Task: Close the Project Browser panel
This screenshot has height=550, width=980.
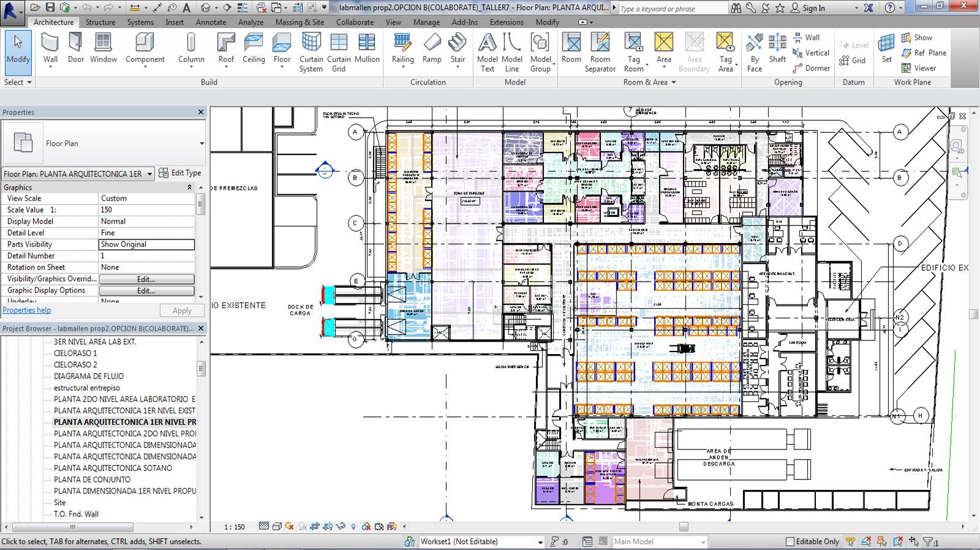Action: 200,328
